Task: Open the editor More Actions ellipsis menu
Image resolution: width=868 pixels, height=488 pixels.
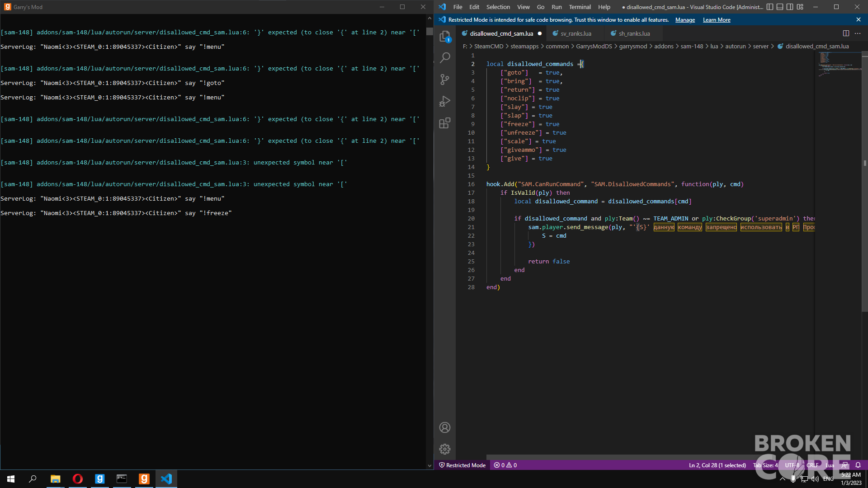Action: tap(858, 33)
